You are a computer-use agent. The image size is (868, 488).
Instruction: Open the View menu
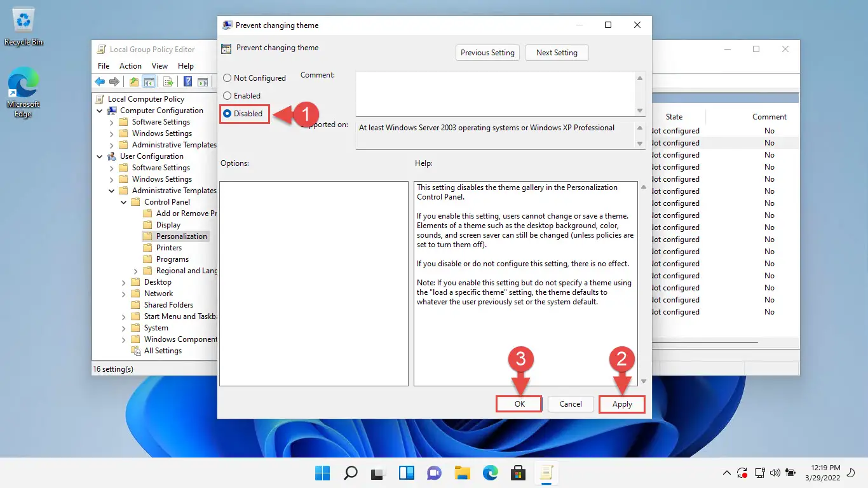tap(159, 66)
